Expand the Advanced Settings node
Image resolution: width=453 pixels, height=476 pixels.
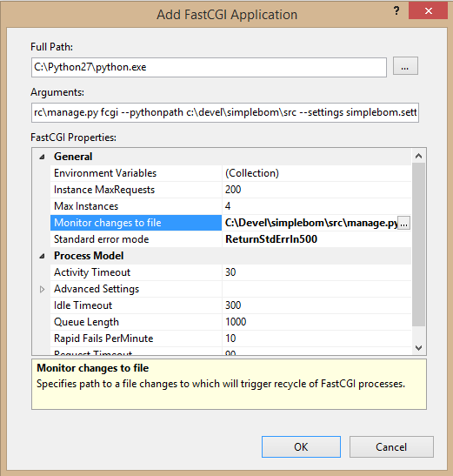(x=42, y=289)
